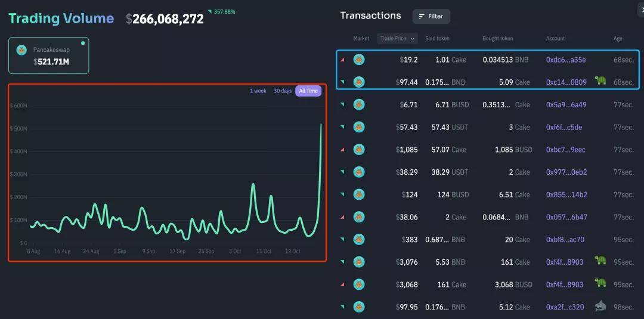Click the market icon on the $19.2 trade row
The width and height of the screenshot is (644, 319).
359,60
